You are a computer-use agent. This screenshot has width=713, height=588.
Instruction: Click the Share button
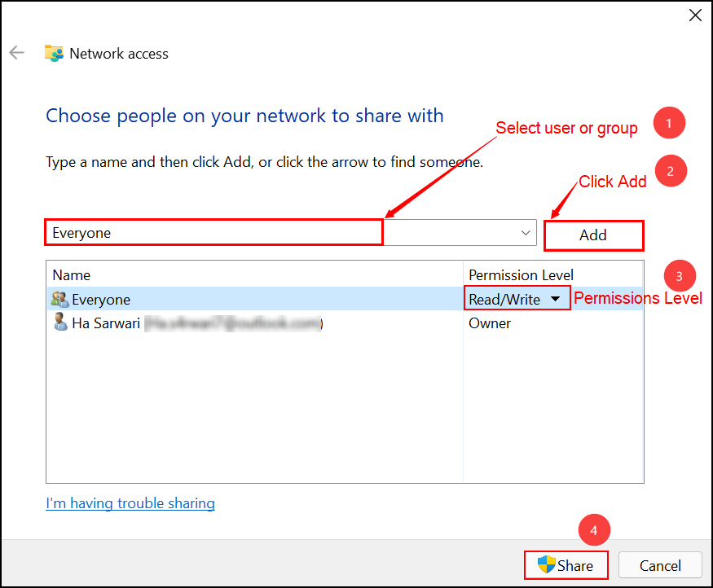[566, 565]
